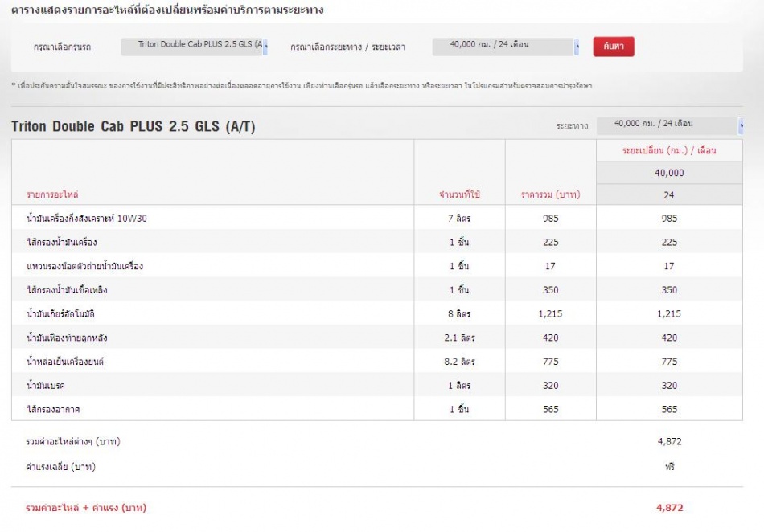Select the น้ำมันเฟืองท้ายลูกหลัง differential oil row
The width and height of the screenshot is (764, 532).
point(73,338)
